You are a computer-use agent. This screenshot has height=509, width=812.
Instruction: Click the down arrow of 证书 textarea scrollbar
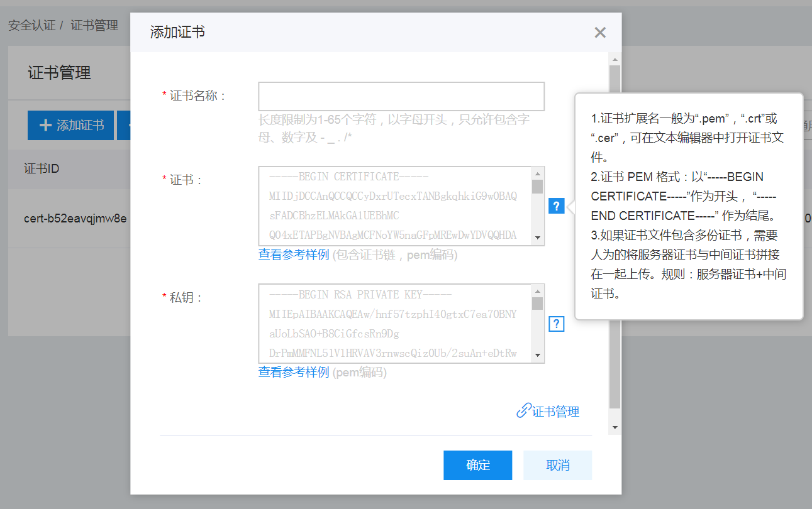pos(538,238)
